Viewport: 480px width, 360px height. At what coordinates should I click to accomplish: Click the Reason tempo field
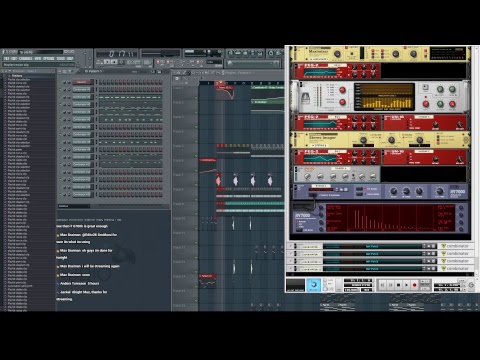point(352,290)
